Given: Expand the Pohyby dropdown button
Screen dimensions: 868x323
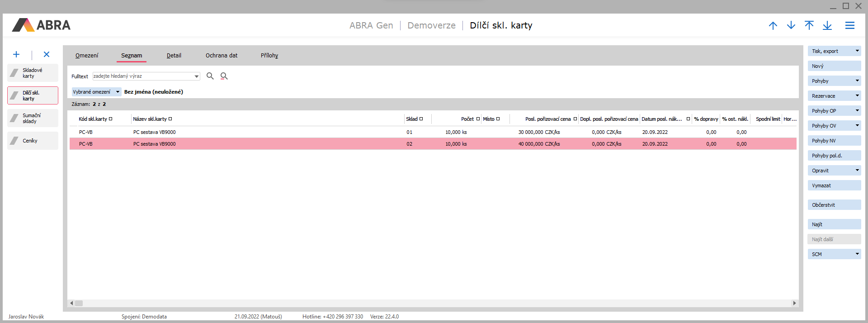Looking at the screenshot, I should pyautogui.click(x=857, y=81).
